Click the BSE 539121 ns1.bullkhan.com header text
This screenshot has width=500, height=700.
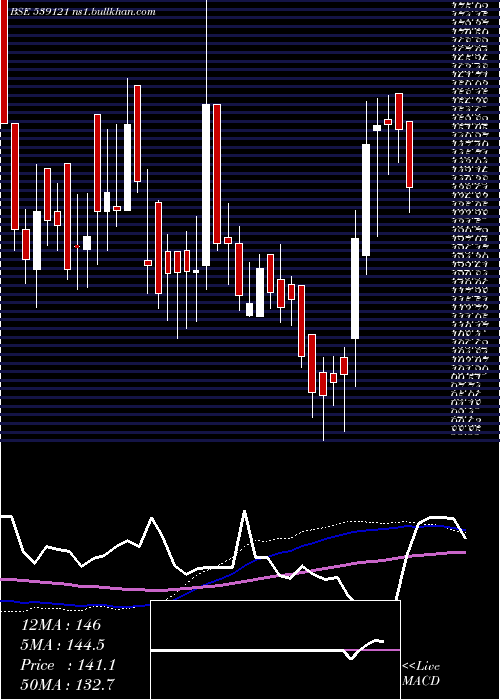(x=83, y=12)
